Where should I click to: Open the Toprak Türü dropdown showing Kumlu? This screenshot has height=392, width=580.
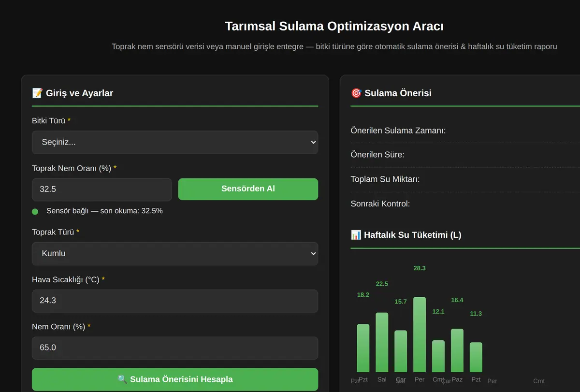[x=175, y=253]
